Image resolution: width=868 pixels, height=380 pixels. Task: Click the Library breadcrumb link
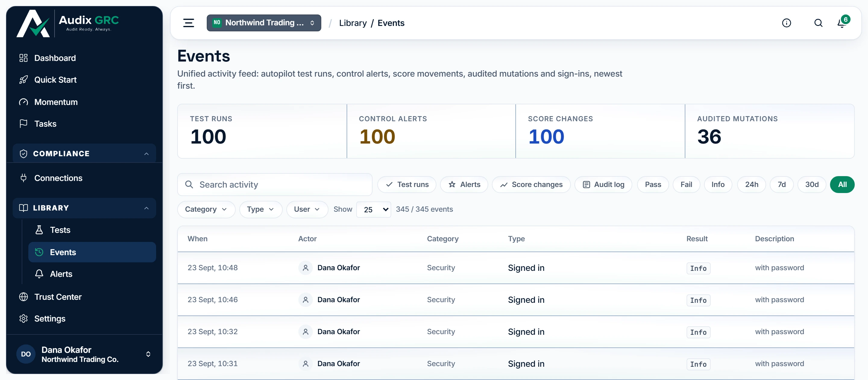coord(352,23)
